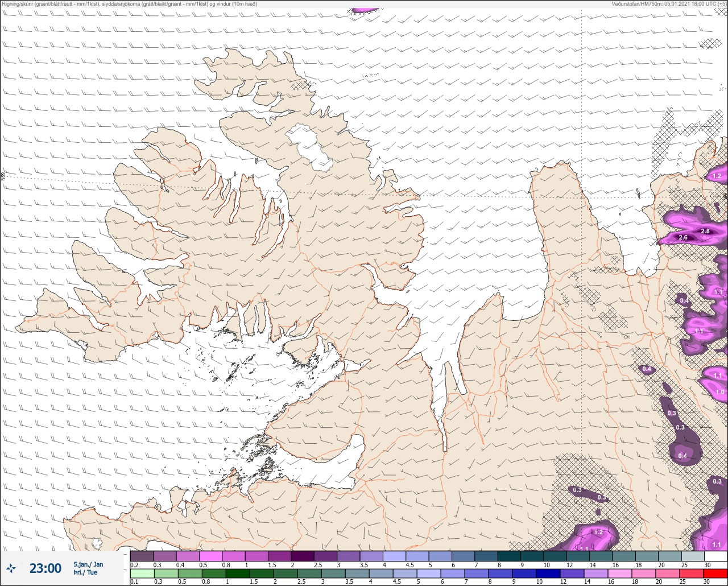This screenshot has height=586, width=728.
Task: Select the darkest purple 2 upper legend swatch
Action: (303, 556)
